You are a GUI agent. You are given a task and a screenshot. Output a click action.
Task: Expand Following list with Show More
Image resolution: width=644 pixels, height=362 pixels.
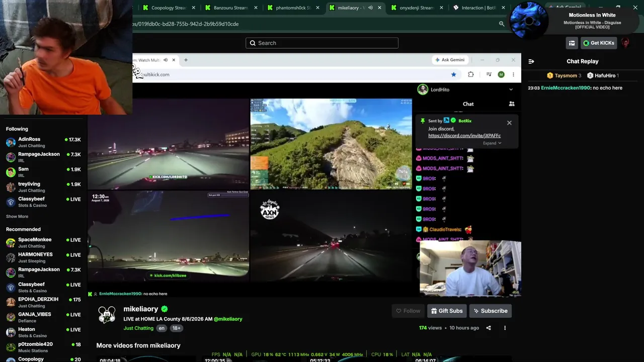17,217
